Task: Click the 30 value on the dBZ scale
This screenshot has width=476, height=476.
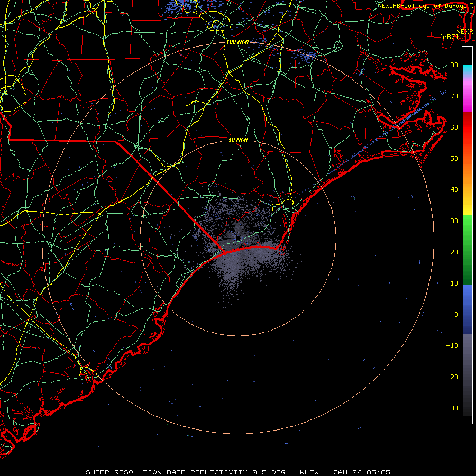Action: coord(454,221)
